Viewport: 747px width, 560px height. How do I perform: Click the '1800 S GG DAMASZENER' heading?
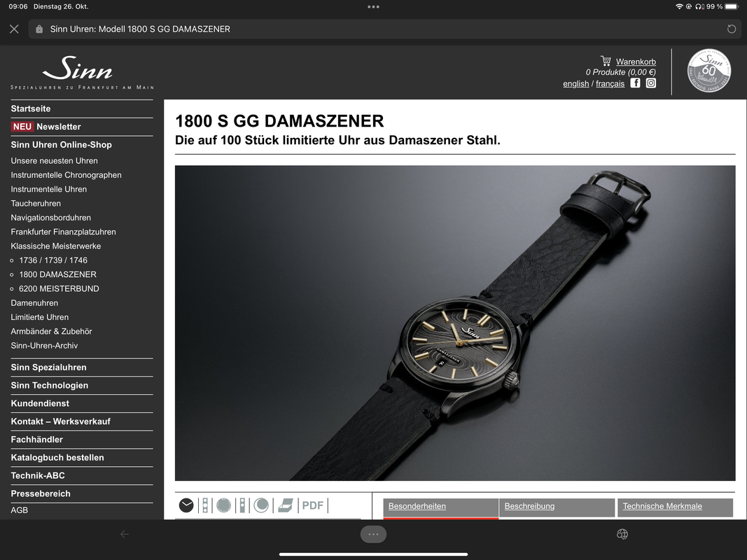[279, 121]
